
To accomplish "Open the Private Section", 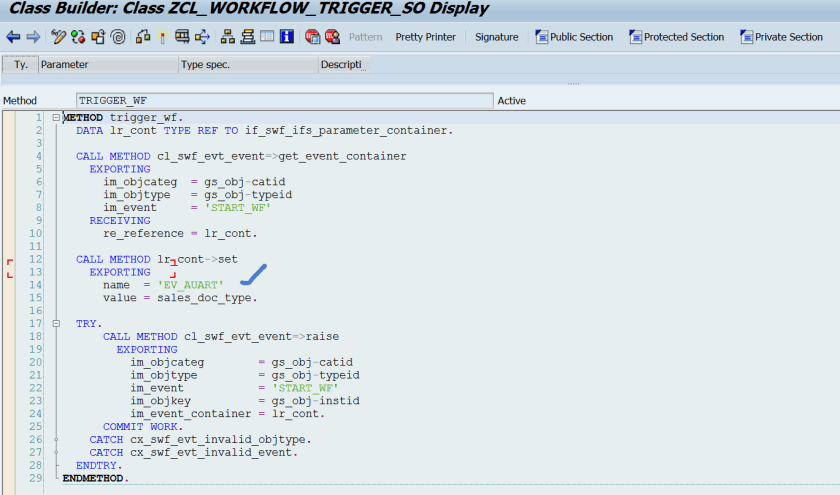I will click(x=781, y=37).
